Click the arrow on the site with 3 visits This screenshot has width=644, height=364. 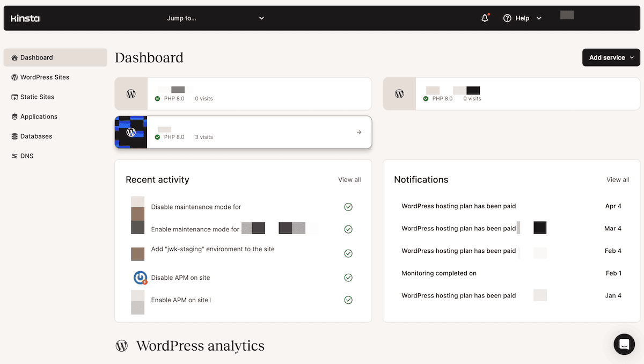(x=358, y=132)
